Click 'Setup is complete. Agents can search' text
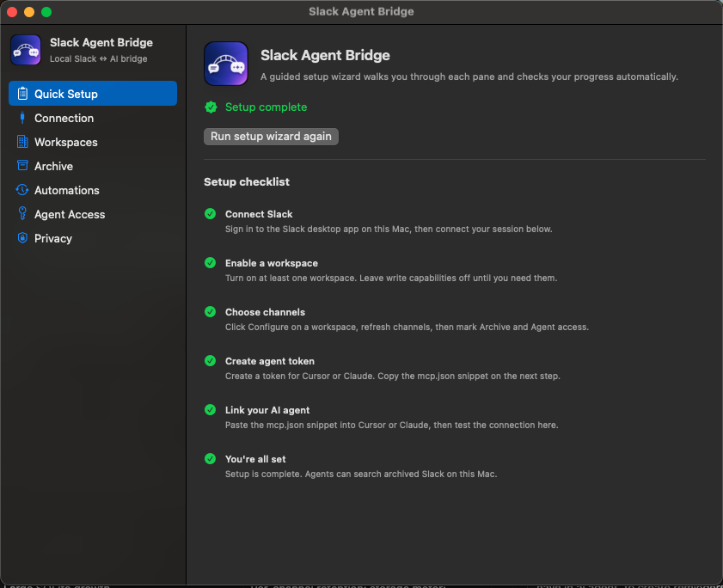723x588 pixels. [361, 474]
